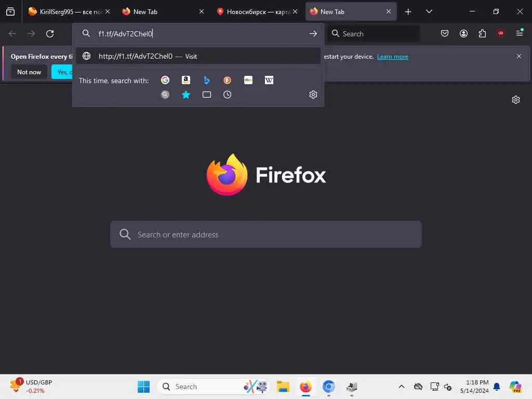Search bookmarks with the star icon
This screenshot has height=399, width=532.
point(186,95)
